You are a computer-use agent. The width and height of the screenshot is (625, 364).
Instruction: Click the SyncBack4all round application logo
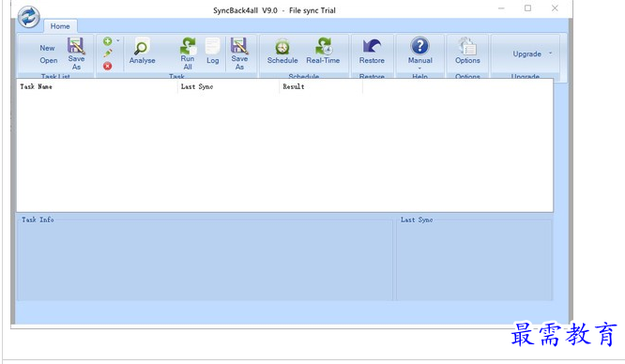(29, 17)
